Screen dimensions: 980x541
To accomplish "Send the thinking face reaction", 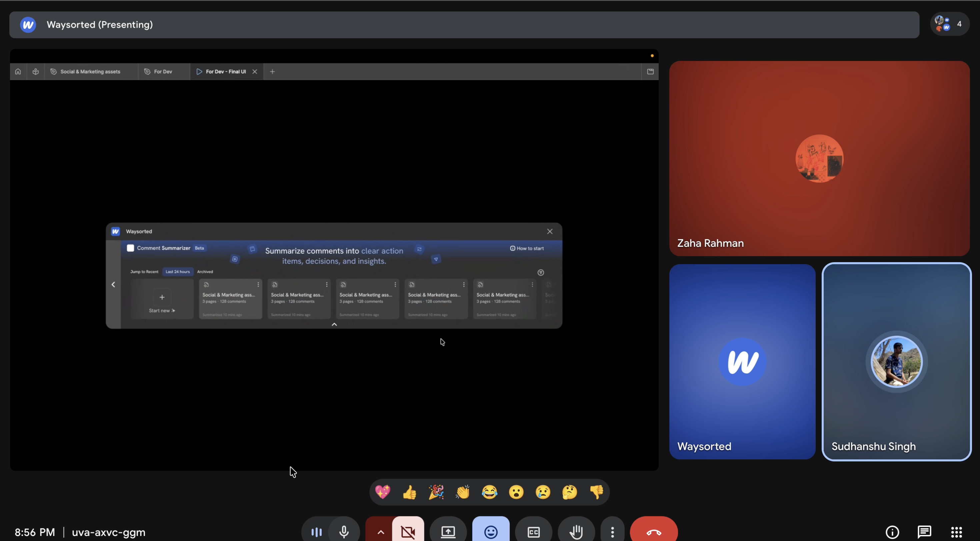I will click(x=570, y=492).
